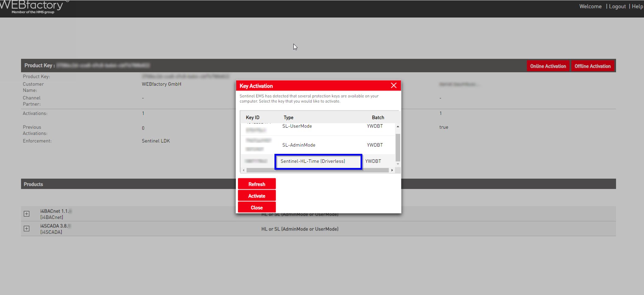Click the YWDBT batch of SL-AdminMode row
This screenshot has width=644, height=295.
pos(375,145)
